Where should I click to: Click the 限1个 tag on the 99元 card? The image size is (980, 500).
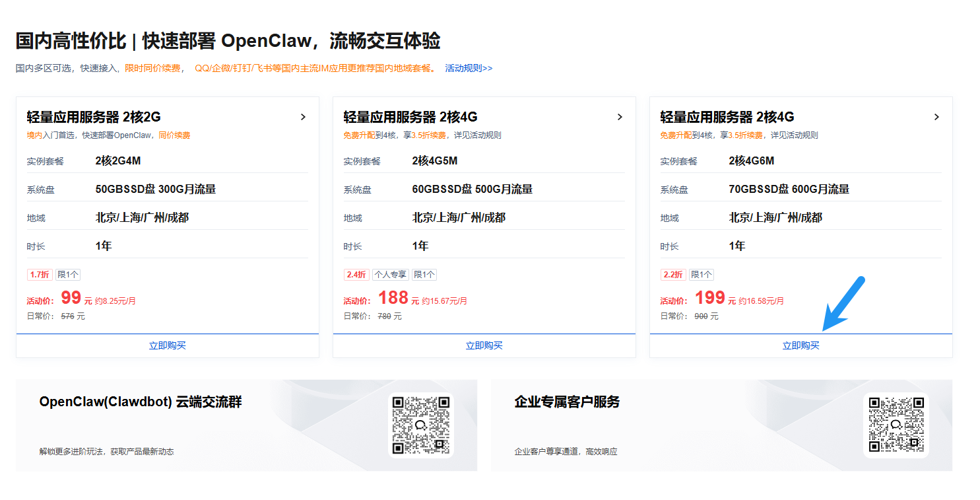(x=68, y=275)
